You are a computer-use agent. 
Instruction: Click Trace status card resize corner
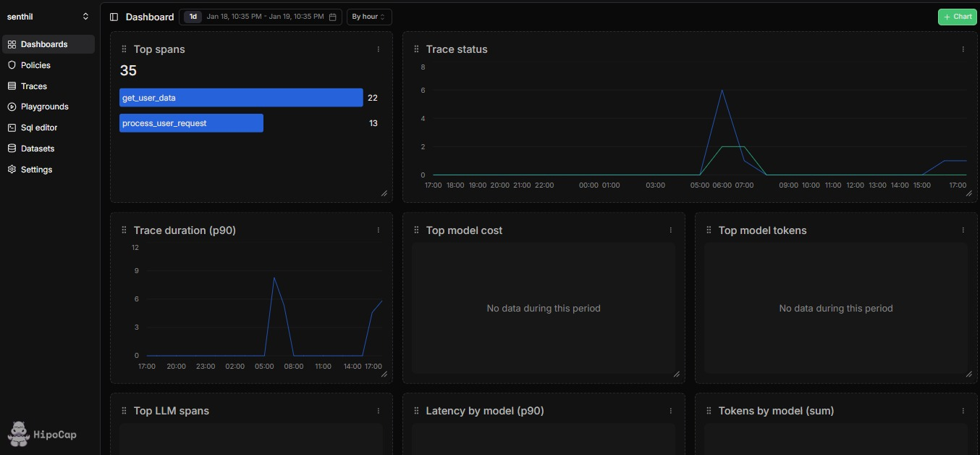pyautogui.click(x=969, y=193)
